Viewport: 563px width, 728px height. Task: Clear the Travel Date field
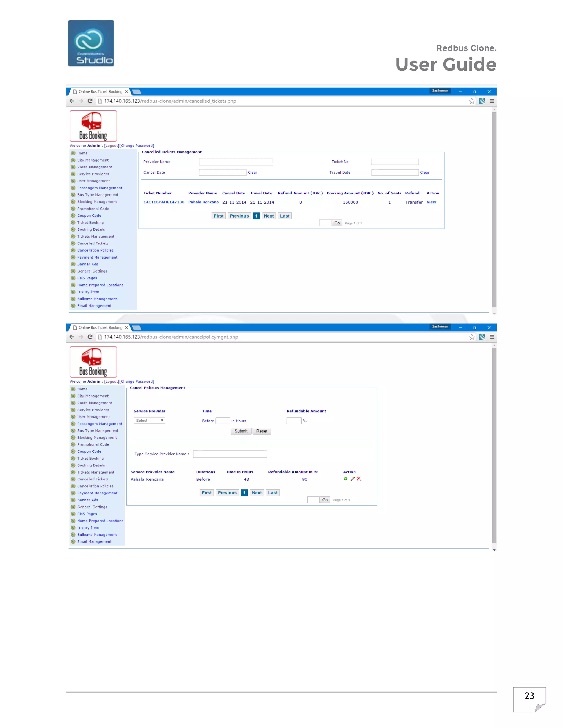[x=424, y=173]
